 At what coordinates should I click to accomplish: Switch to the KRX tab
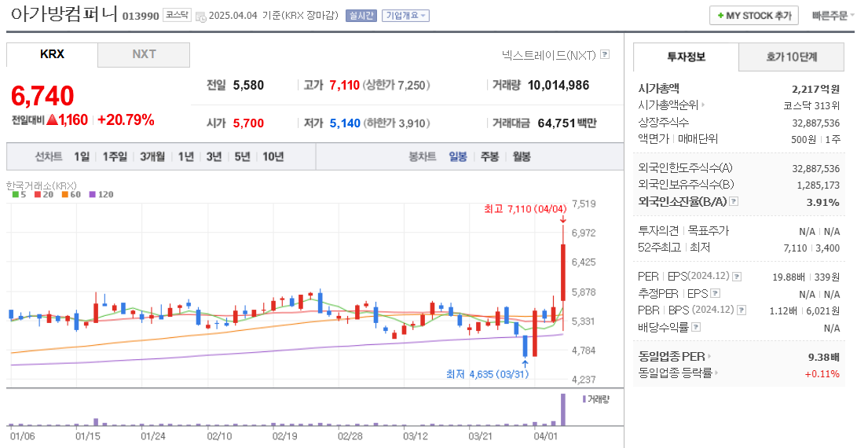52,54
